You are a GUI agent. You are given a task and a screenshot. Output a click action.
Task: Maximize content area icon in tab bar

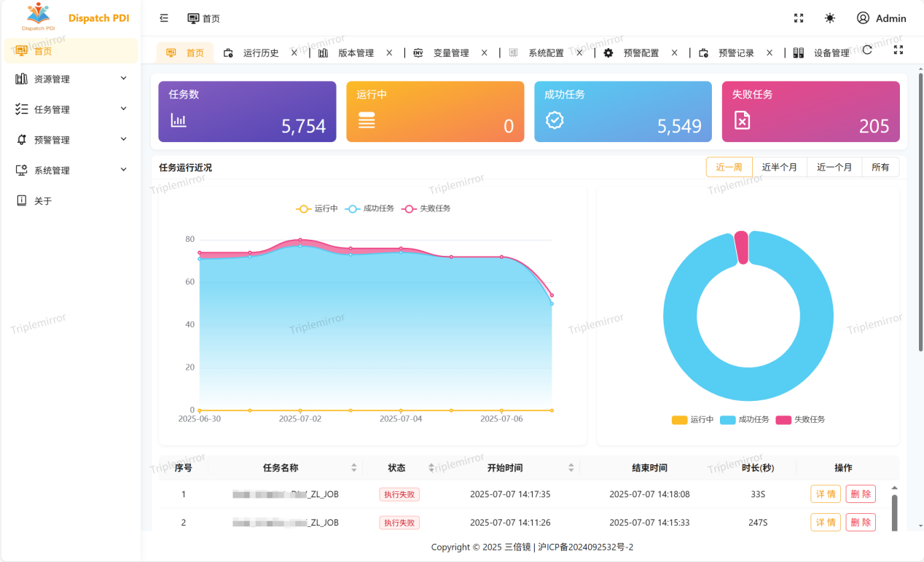898,50
